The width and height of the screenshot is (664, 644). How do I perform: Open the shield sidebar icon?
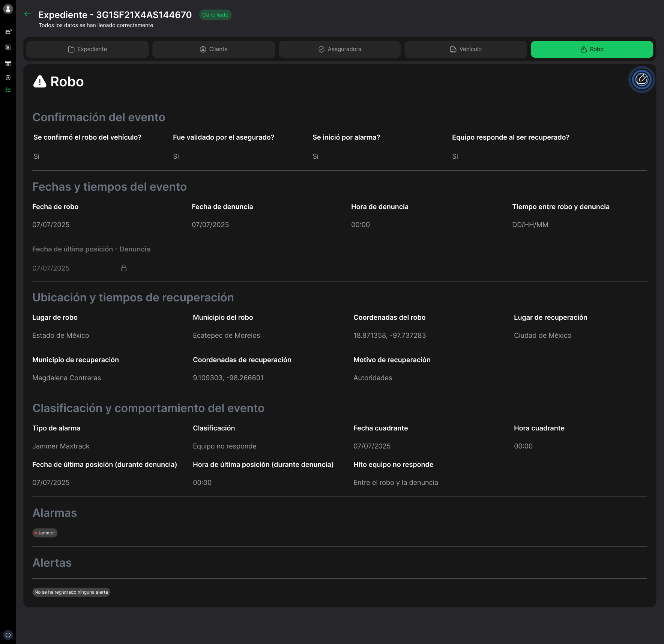[8, 78]
